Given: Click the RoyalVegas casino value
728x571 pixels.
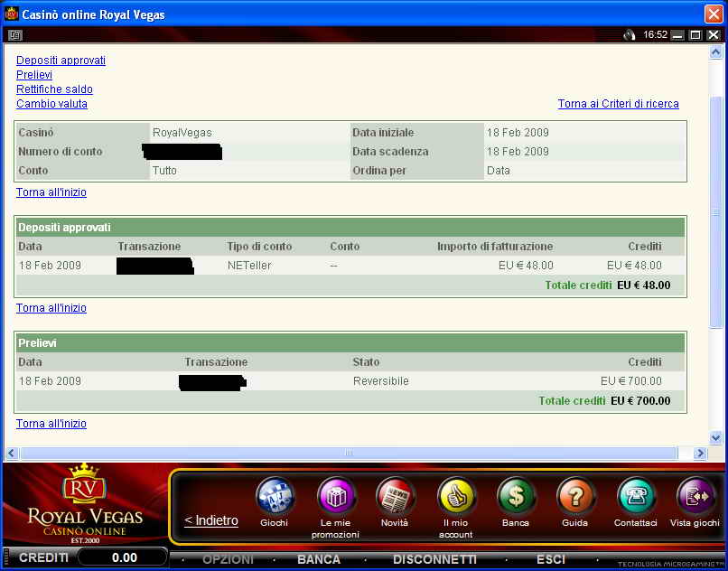Looking at the screenshot, I should [182, 133].
